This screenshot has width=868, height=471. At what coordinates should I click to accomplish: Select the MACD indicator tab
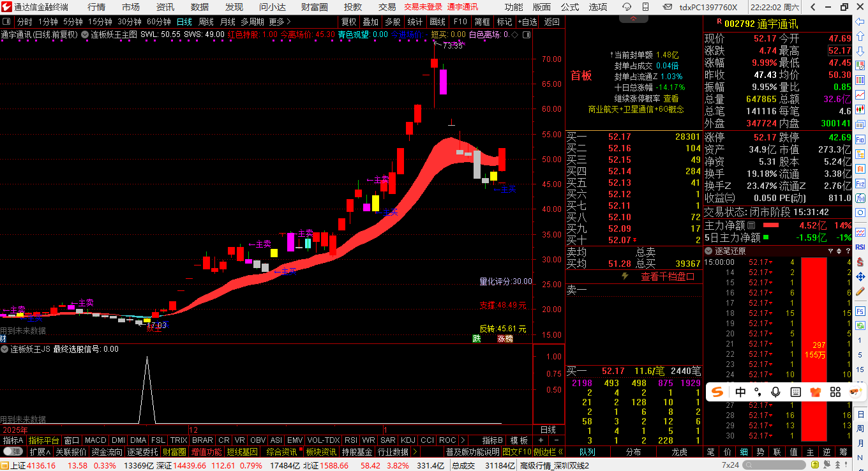[x=96, y=440]
